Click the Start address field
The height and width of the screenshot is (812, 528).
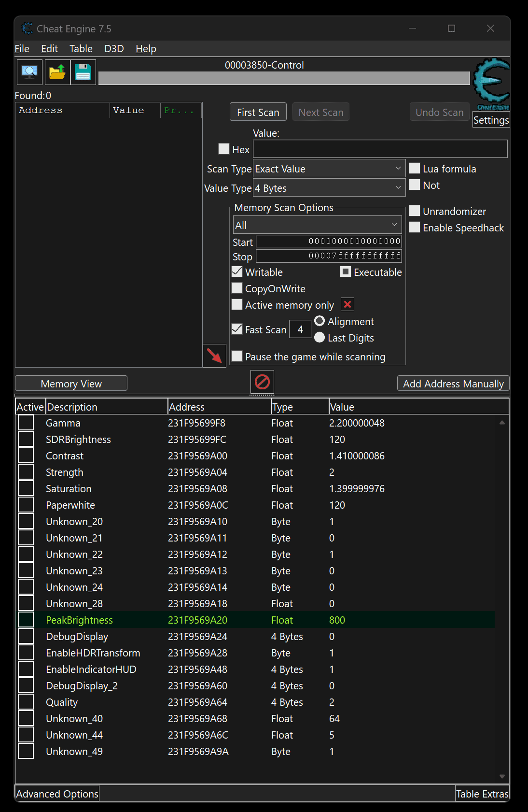pos(329,242)
